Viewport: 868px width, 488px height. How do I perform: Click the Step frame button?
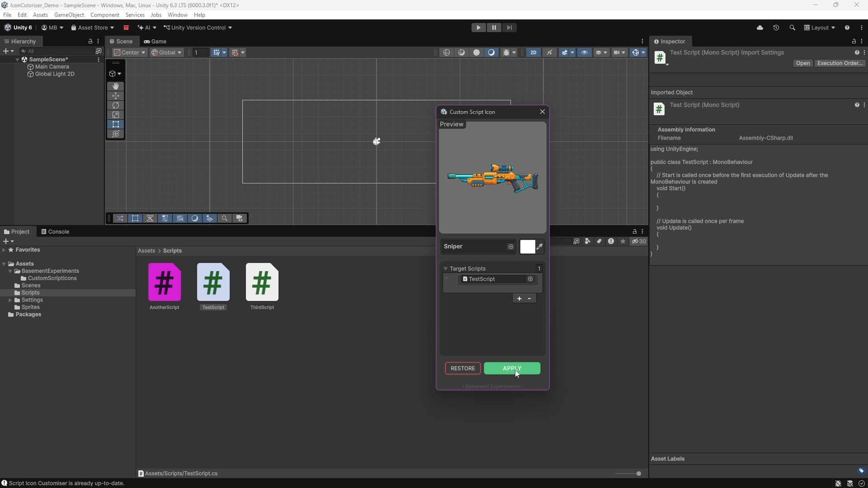(509, 28)
